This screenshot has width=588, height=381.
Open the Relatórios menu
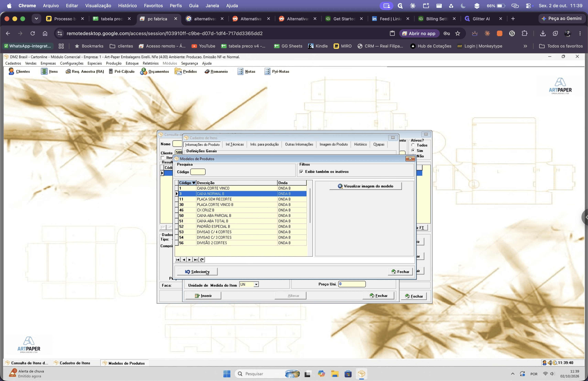[150, 63]
